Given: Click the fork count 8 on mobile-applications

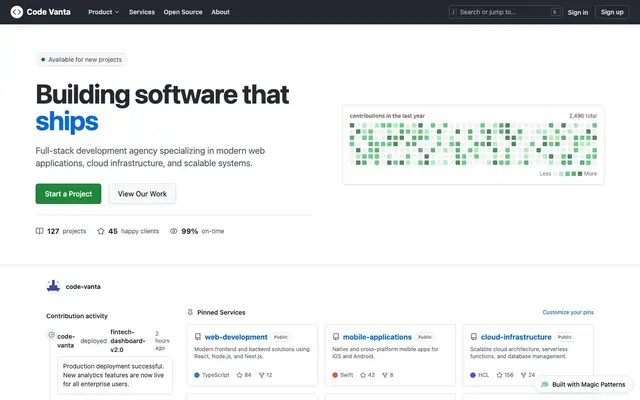Looking at the screenshot, I should coord(387,375).
